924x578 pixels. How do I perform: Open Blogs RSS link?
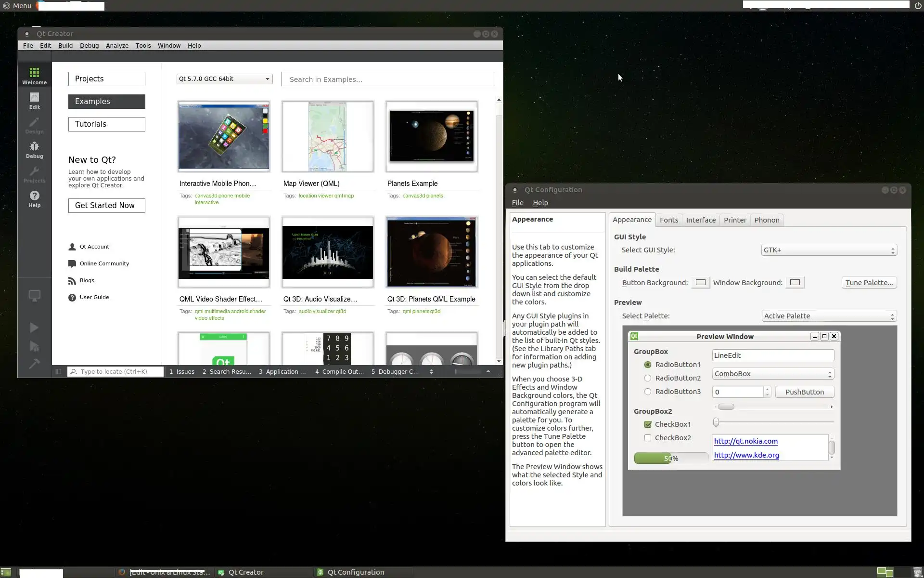pyautogui.click(x=87, y=280)
